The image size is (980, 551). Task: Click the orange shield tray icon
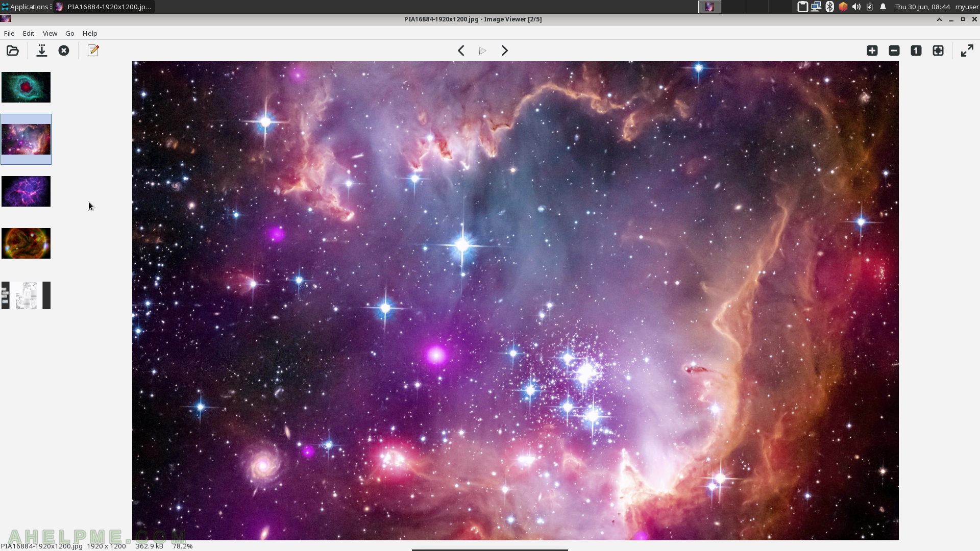pos(843,7)
